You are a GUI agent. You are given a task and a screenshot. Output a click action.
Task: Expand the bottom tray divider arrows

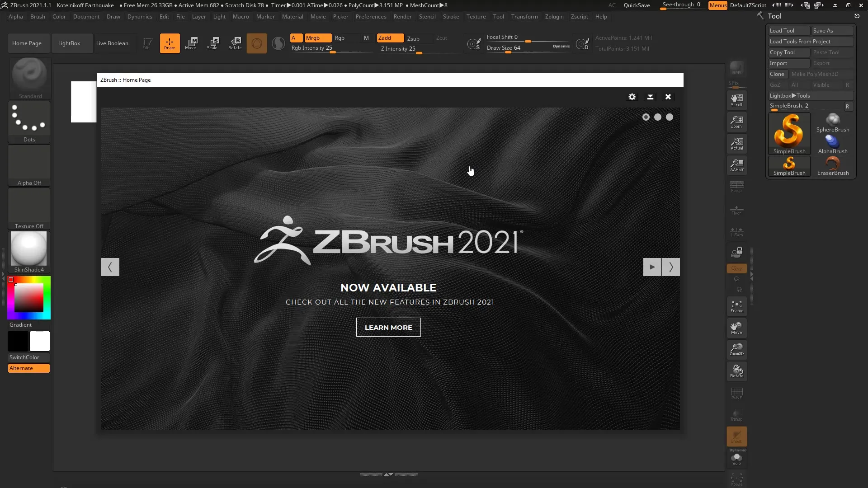(x=388, y=474)
